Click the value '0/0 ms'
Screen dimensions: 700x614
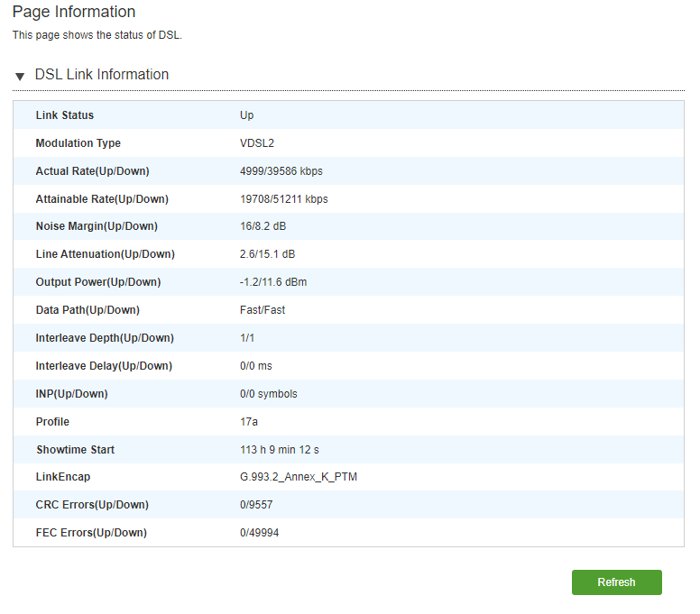(x=255, y=366)
